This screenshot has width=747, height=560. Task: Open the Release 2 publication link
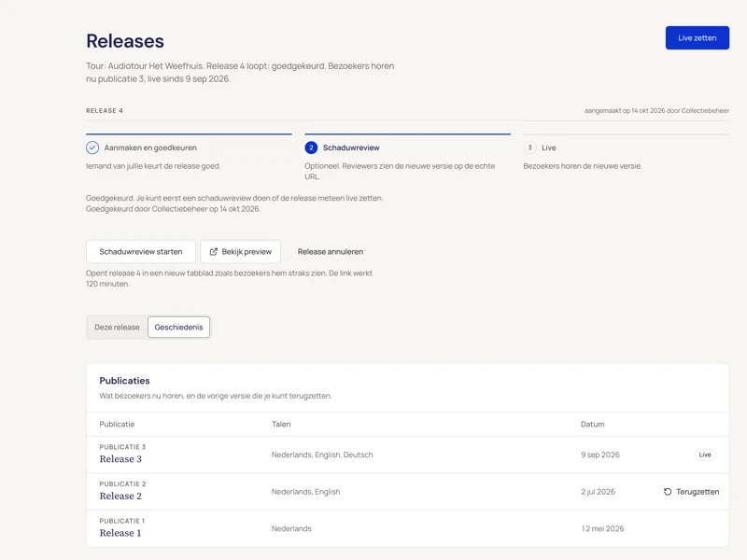click(x=120, y=497)
